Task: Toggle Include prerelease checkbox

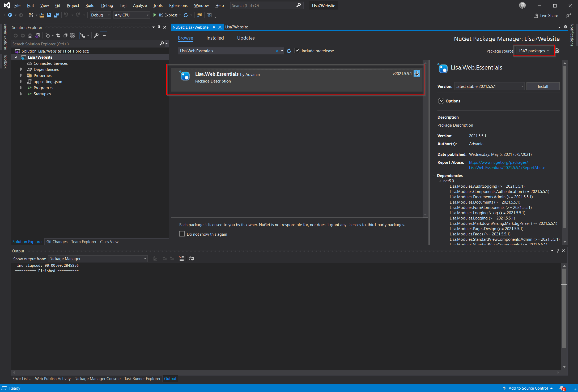Action: [297, 51]
